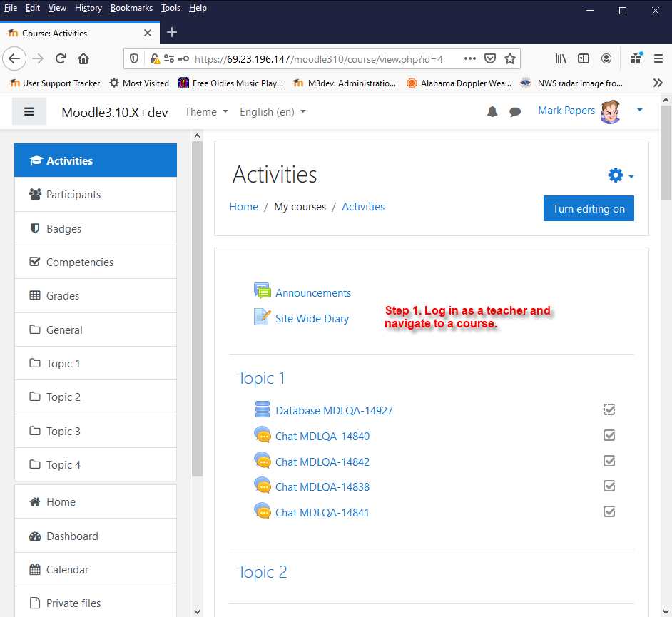Screen dimensions: 672x617
Task: Click Turn editing on button
Action: pos(589,209)
